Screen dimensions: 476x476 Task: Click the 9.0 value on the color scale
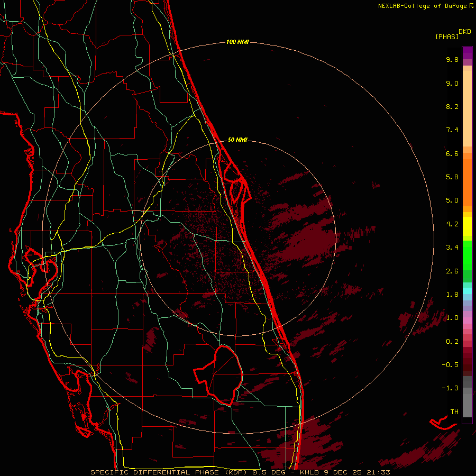click(x=452, y=83)
